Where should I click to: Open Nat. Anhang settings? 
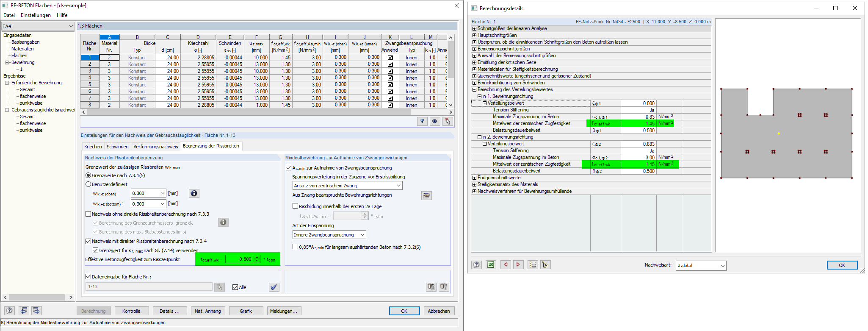(207, 311)
